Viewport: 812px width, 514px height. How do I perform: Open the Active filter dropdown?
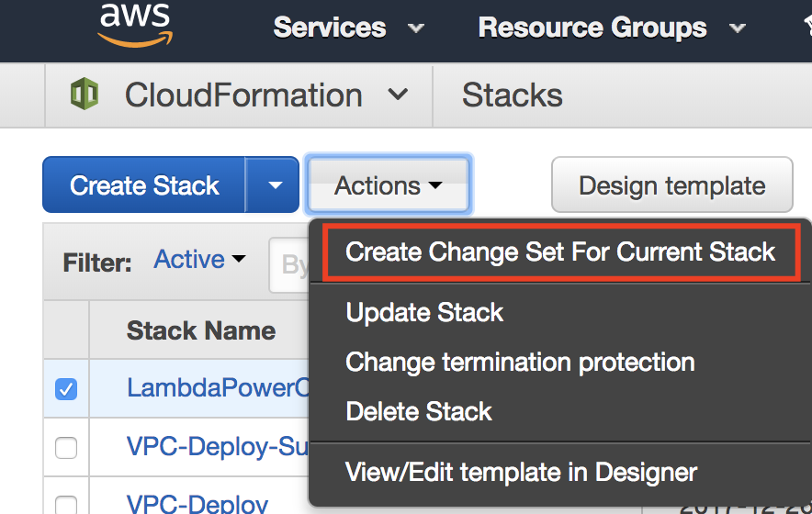click(199, 261)
